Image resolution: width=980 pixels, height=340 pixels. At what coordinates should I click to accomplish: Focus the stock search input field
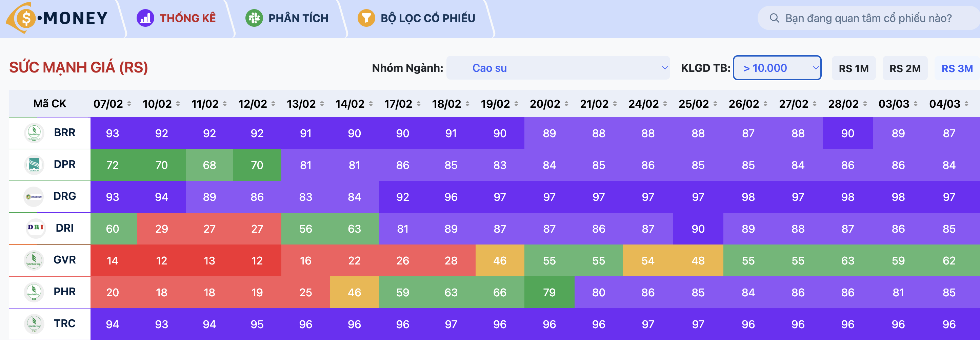click(868, 18)
